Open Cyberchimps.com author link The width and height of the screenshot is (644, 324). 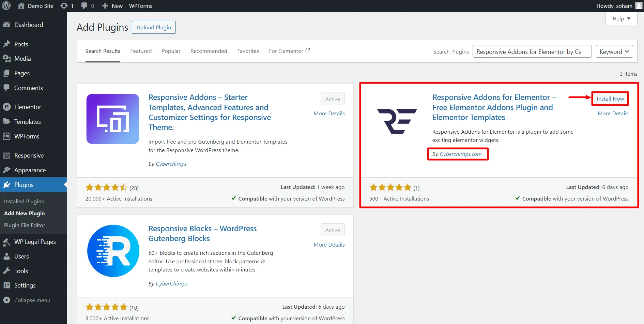(x=461, y=154)
